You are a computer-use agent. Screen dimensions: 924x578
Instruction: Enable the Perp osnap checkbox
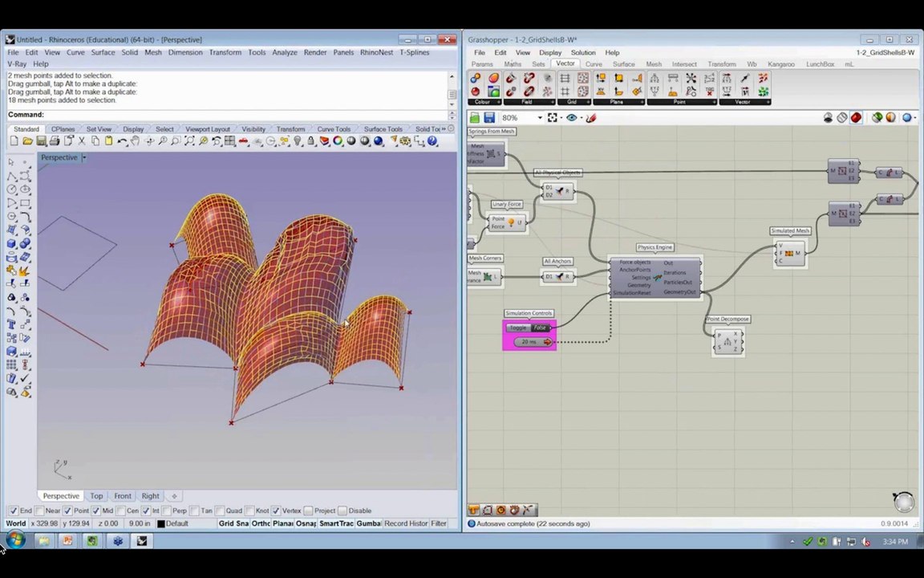click(166, 511)
